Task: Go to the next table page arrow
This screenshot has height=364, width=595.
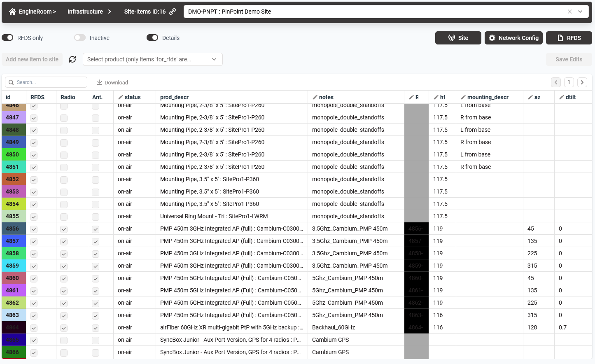Action: [582, 82]
